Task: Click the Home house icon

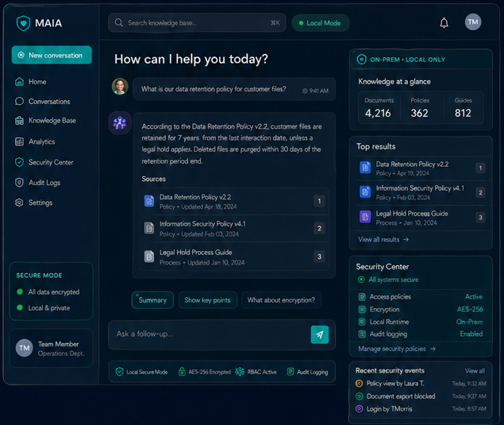Action: (19, 82)
